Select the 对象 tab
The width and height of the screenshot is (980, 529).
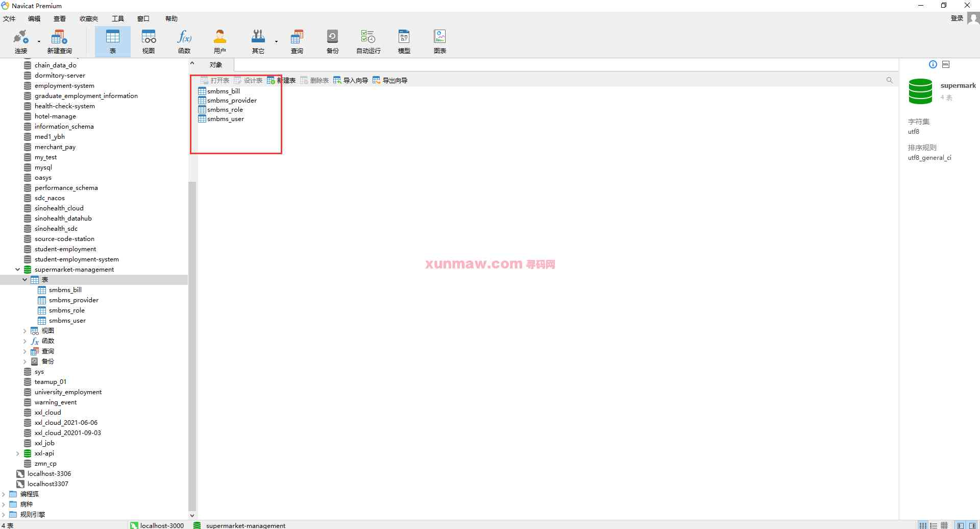[216, 65]
